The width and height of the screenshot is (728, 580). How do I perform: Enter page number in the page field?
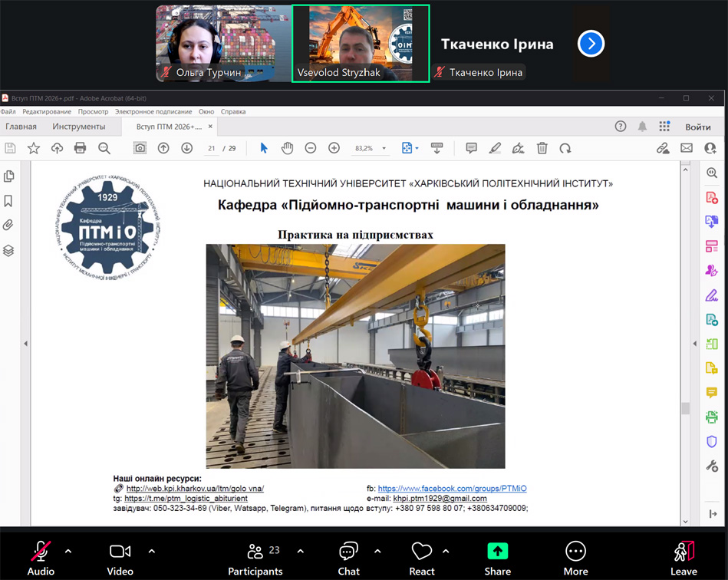point(211,148)
